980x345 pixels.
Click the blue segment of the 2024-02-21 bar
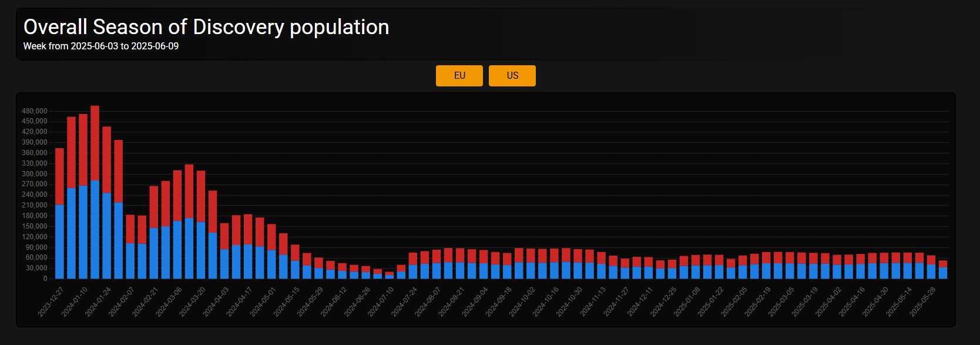tap(154, 253)
